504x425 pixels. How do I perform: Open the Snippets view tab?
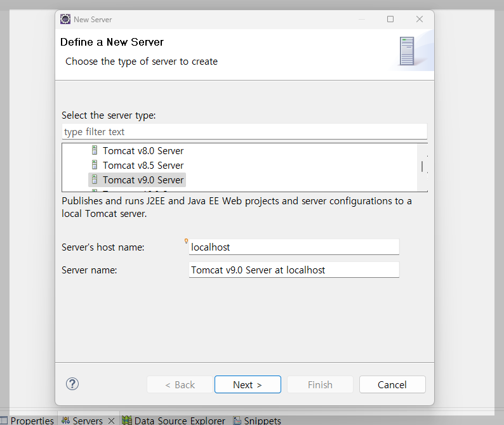[257, 421]
